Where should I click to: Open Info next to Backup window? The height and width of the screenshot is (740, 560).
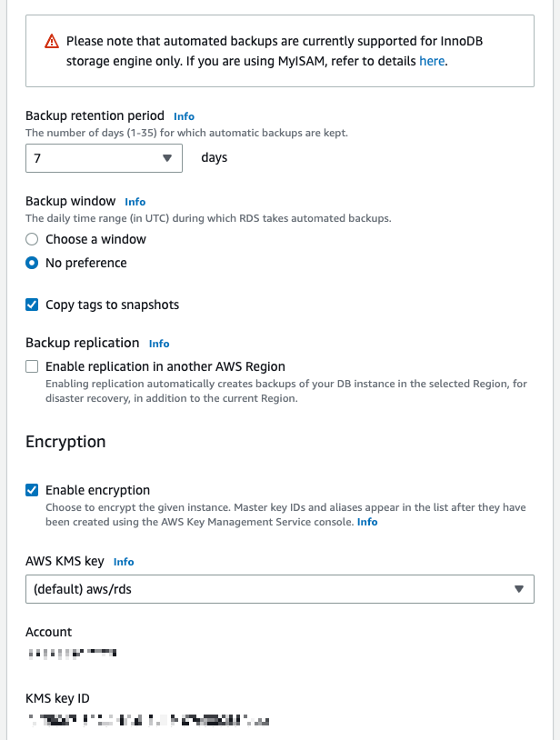click(135, 202)
